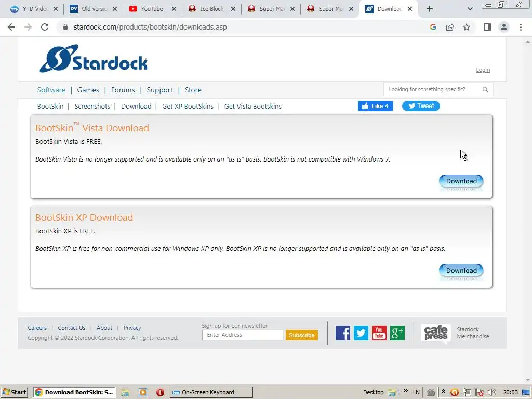532x399 pixels.
Task: Open Stardock Merchandise link
Action: 473,333
